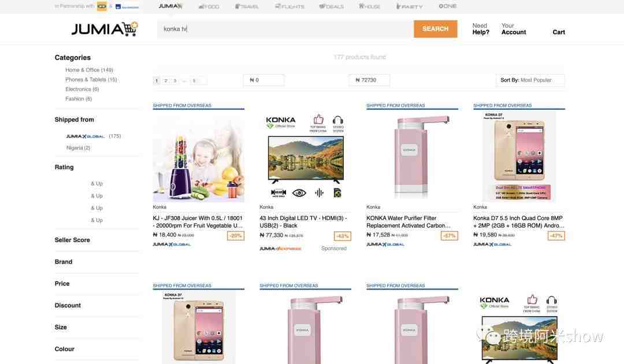Open the PARTY tab

[410, 6]
